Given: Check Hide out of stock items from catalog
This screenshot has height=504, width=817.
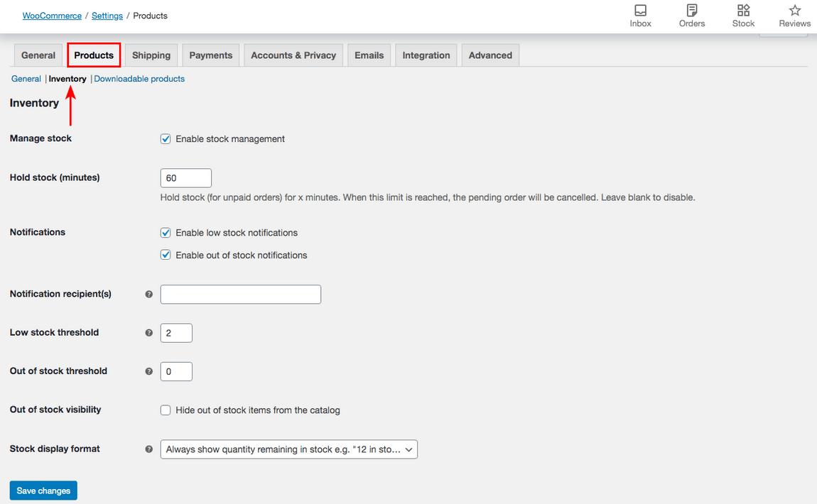Looking at the screenshot, I should tap(165, 410).
